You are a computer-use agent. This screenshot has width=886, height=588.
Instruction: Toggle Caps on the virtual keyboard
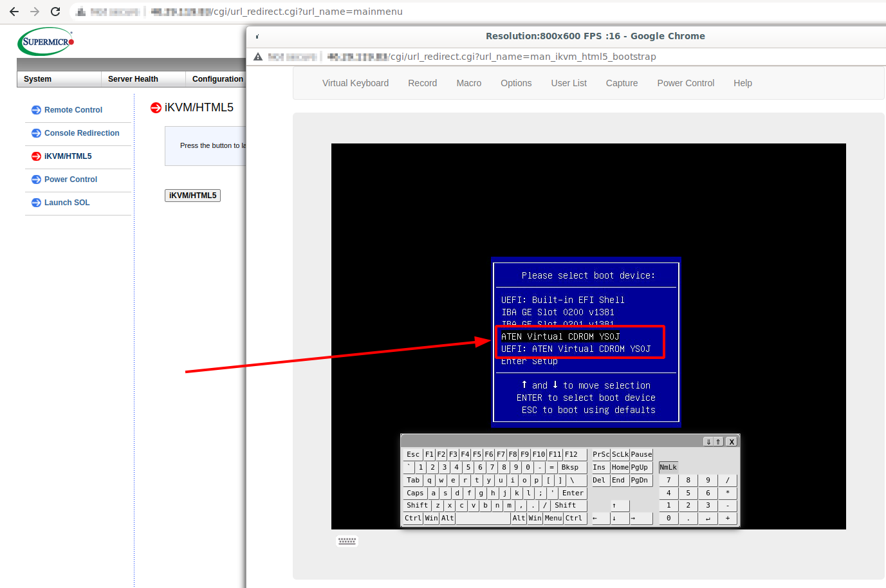pos(415,493)
